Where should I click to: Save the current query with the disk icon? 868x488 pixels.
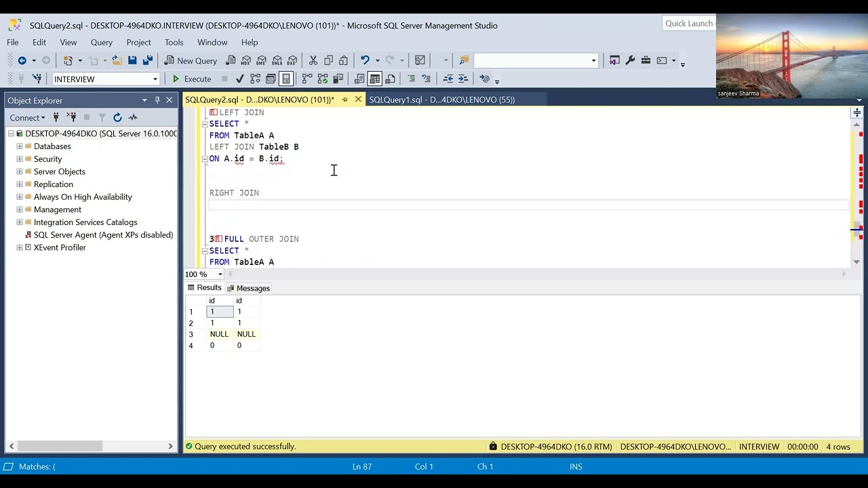point(132,60)
